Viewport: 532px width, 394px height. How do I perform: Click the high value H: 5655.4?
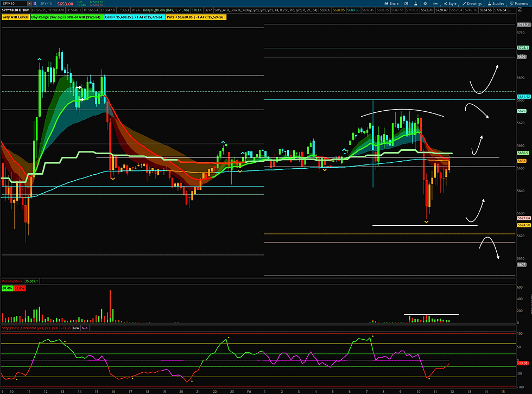(x=91, y=10)
